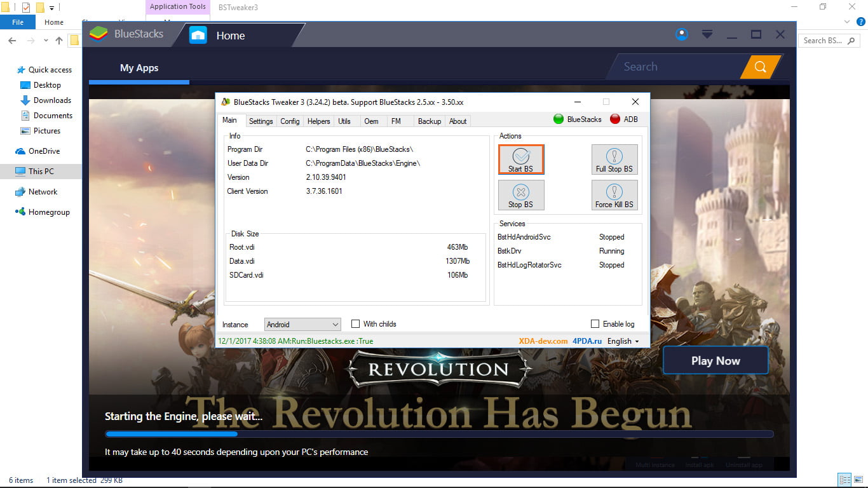Switch File Explorer to details view
The image size is (868, 488).
(844, 480)
